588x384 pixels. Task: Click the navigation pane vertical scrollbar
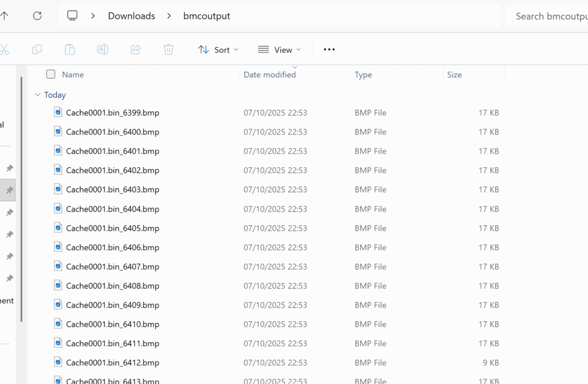22,201
